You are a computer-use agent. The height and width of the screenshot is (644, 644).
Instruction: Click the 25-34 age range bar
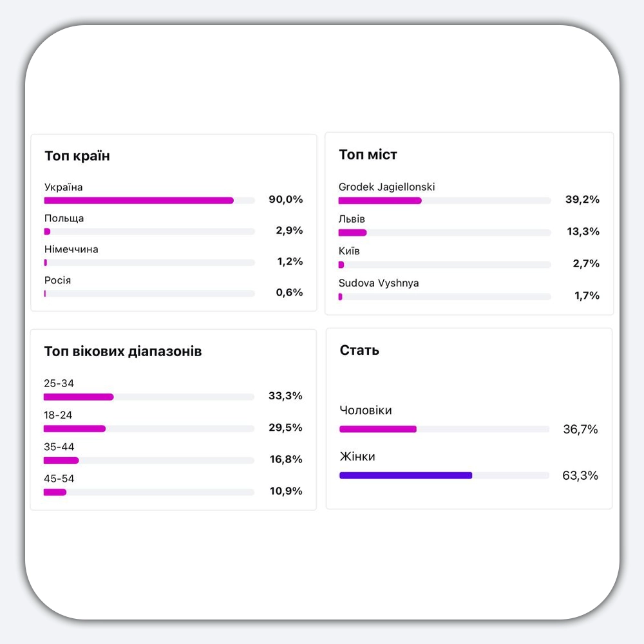tap(149, 397)
